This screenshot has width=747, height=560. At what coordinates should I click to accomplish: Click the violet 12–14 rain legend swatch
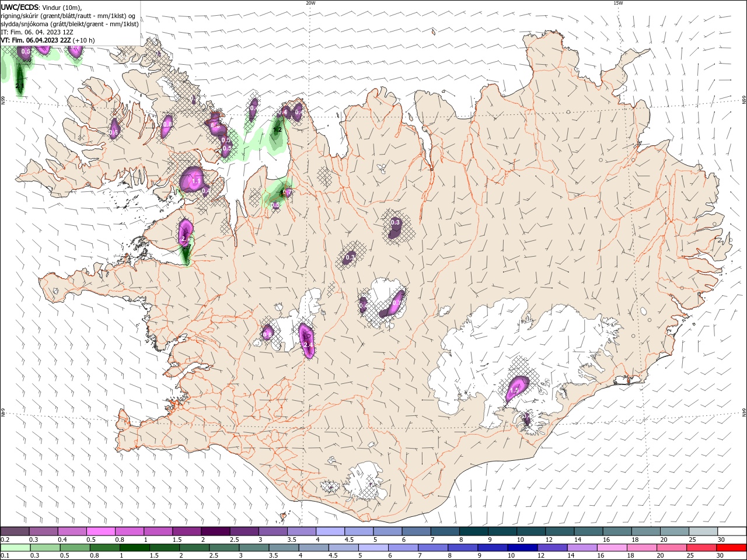pos(553,548)
